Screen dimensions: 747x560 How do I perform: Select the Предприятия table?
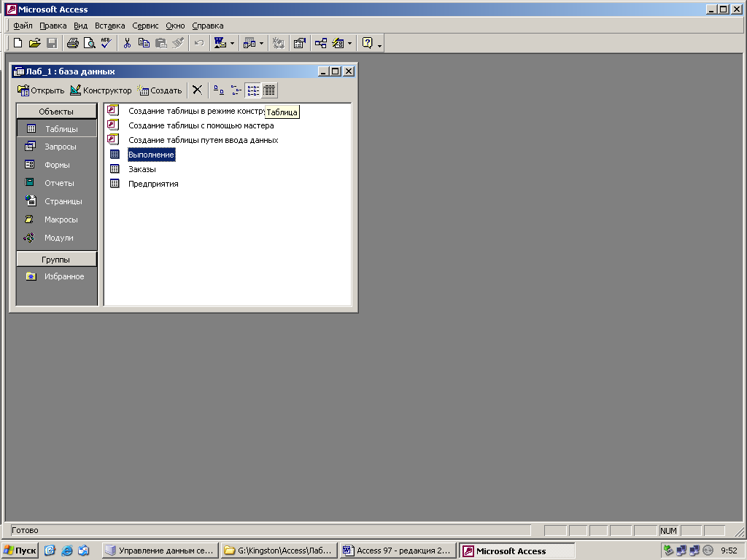pyautogui.click(x=144, y=184)
